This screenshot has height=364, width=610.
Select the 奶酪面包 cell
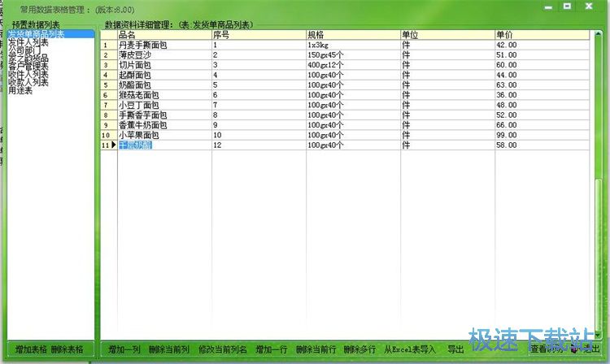tap(164, 85)
